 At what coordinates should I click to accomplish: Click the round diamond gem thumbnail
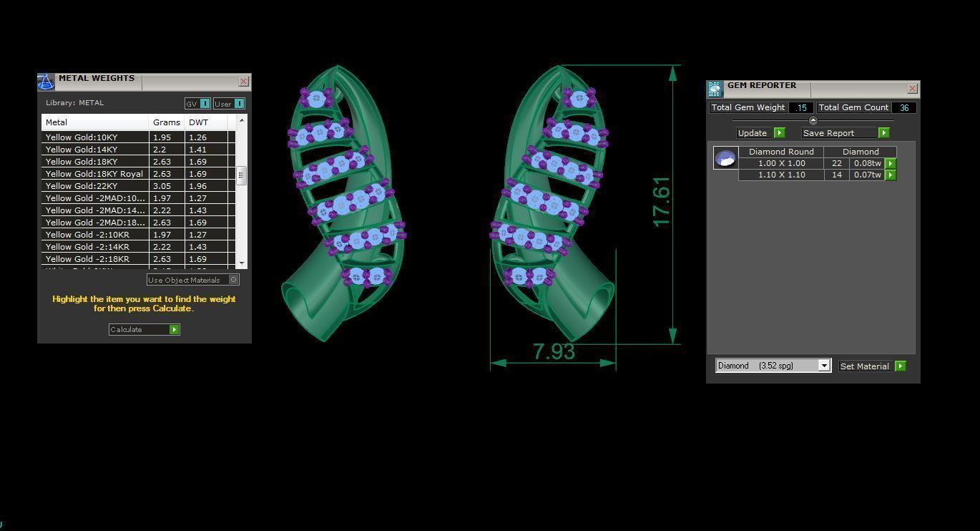click(725, 158)
